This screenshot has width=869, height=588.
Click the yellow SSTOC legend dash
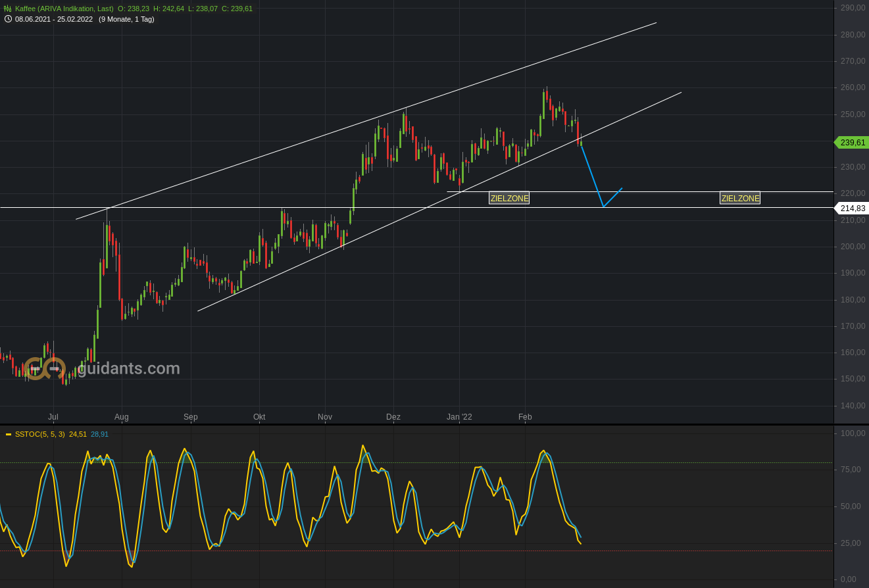point(9,434)
